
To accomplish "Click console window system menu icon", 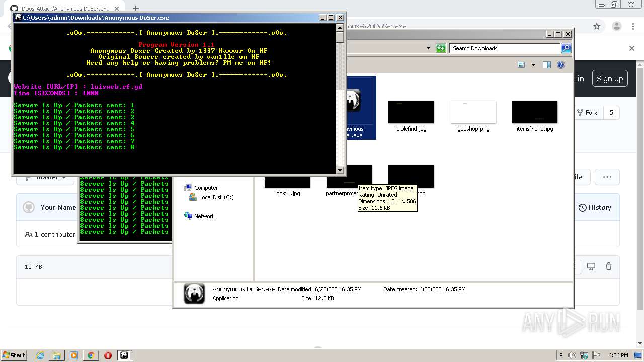I will [x=18, y=17].
